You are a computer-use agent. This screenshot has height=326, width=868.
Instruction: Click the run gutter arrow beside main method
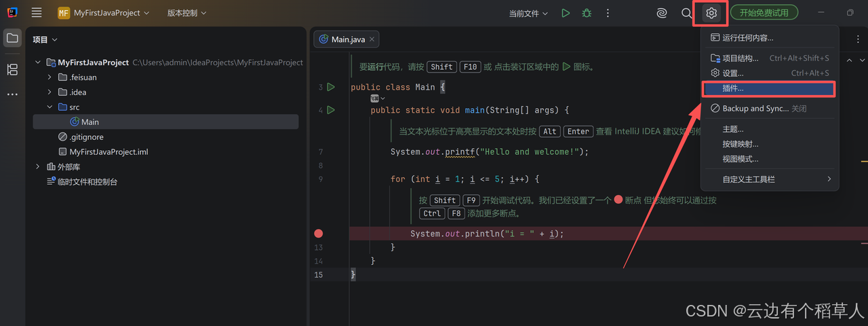(x=331, y=109)
